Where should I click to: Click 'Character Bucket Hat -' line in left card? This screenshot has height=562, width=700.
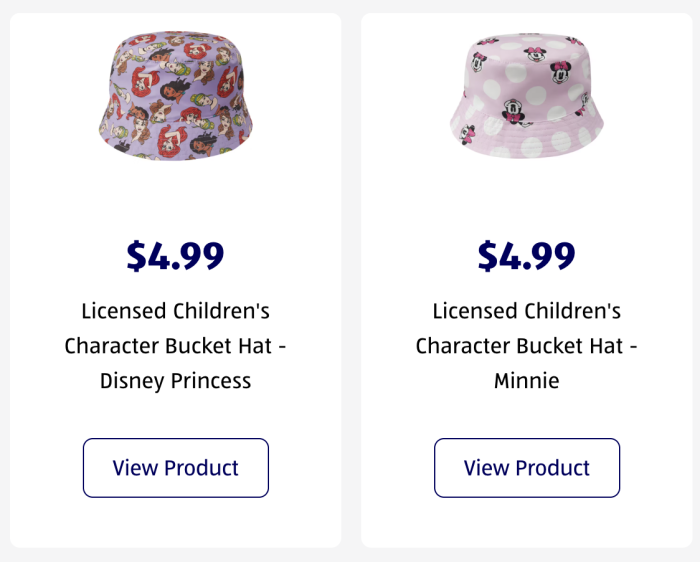point(175,346)
